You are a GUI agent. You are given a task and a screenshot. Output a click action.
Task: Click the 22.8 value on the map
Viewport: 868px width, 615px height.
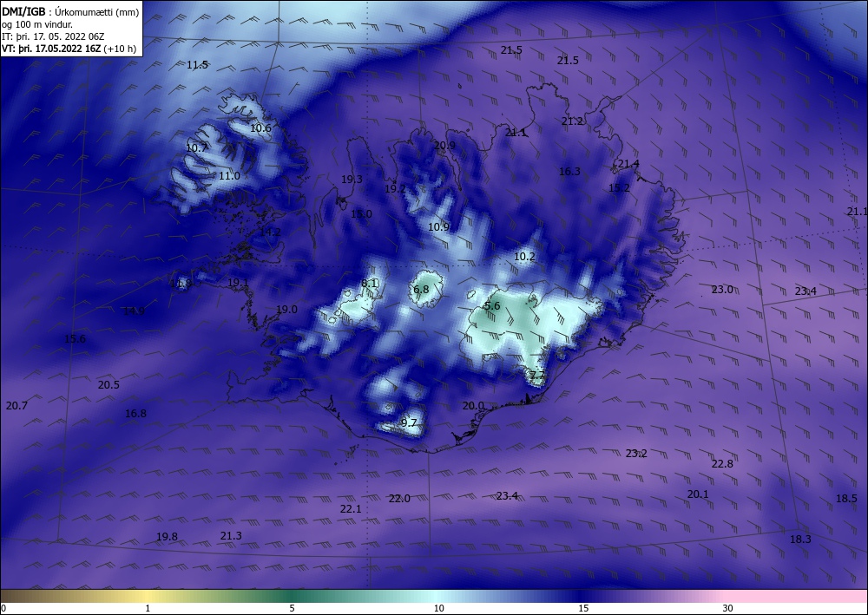pyautogui.click(x=722, y=465)
